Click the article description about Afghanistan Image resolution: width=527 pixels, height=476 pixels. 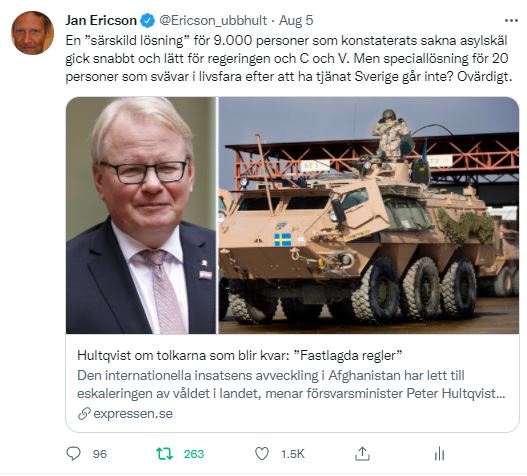click(x=291, y=384)
